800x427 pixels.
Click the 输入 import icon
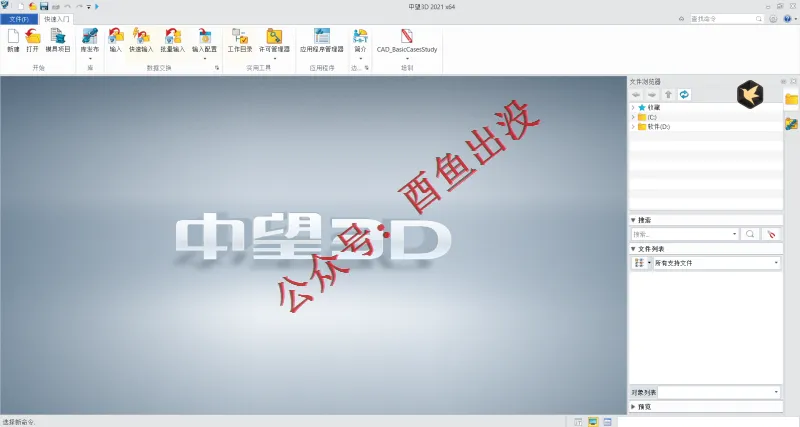click(x=116, y=37)
